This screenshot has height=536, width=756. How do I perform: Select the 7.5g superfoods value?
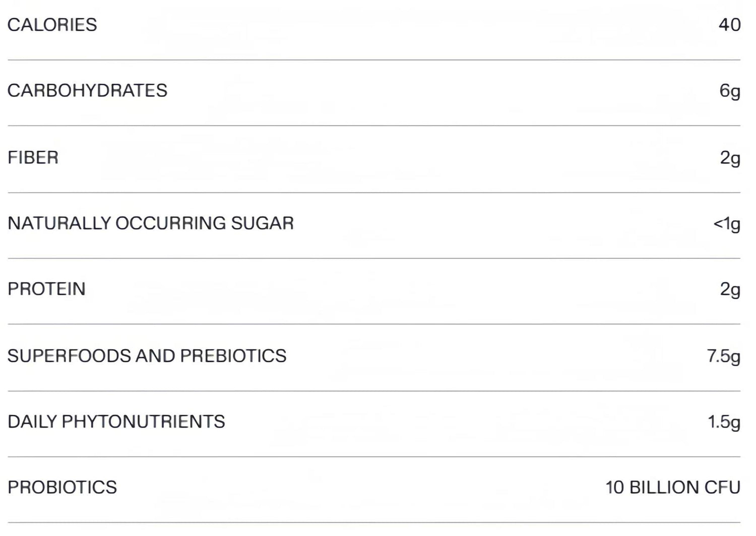[723, 356]
